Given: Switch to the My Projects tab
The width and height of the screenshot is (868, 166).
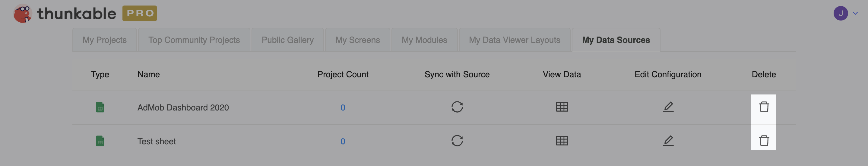Looking at the screenshot, I should pos(104,40).
